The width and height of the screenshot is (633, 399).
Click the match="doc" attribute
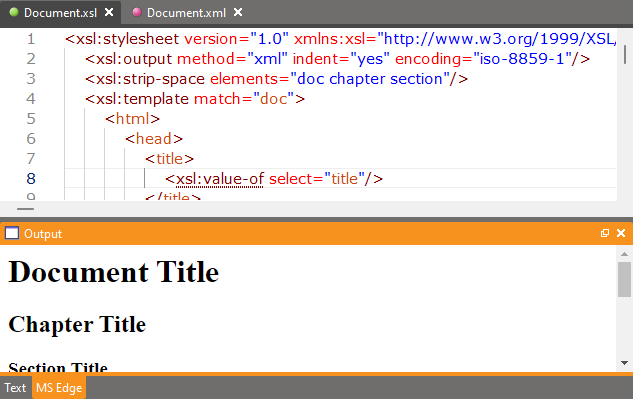pyautogui.click(x=244, y=99)
